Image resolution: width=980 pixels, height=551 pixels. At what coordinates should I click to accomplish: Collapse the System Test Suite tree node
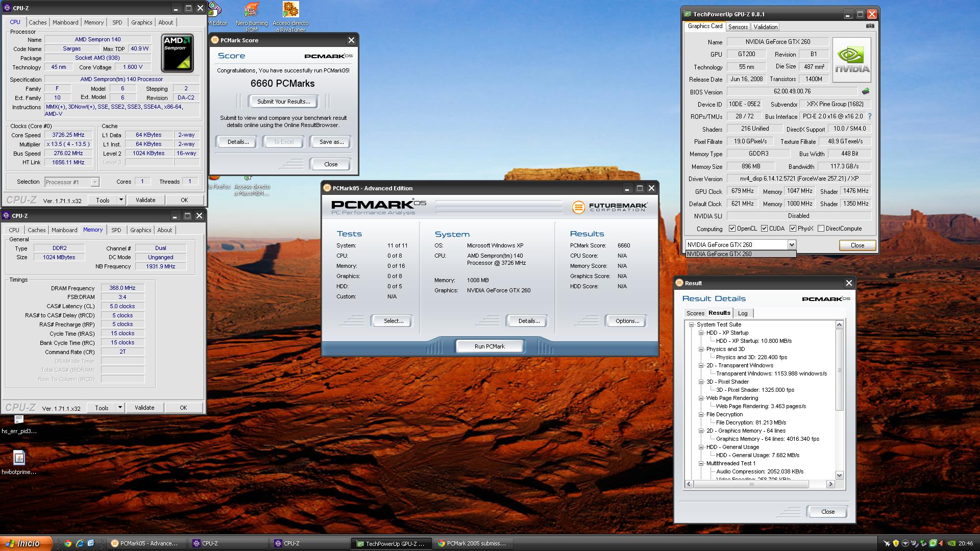click(691, 324)
